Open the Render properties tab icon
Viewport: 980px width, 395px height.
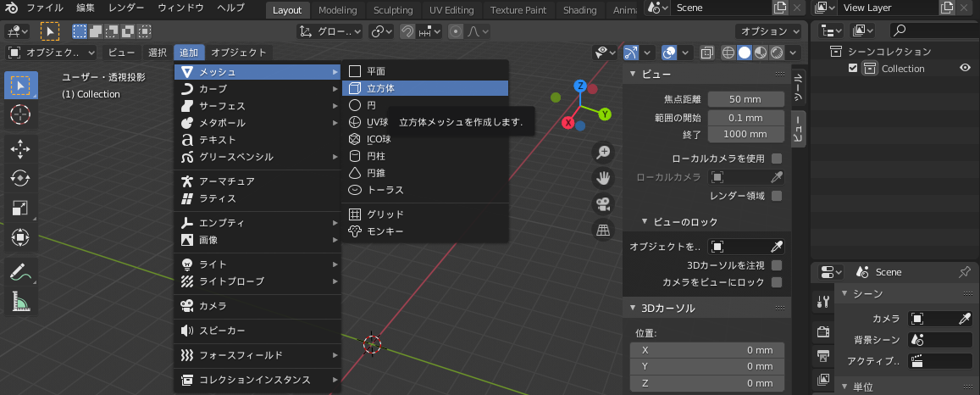[823, 331]
